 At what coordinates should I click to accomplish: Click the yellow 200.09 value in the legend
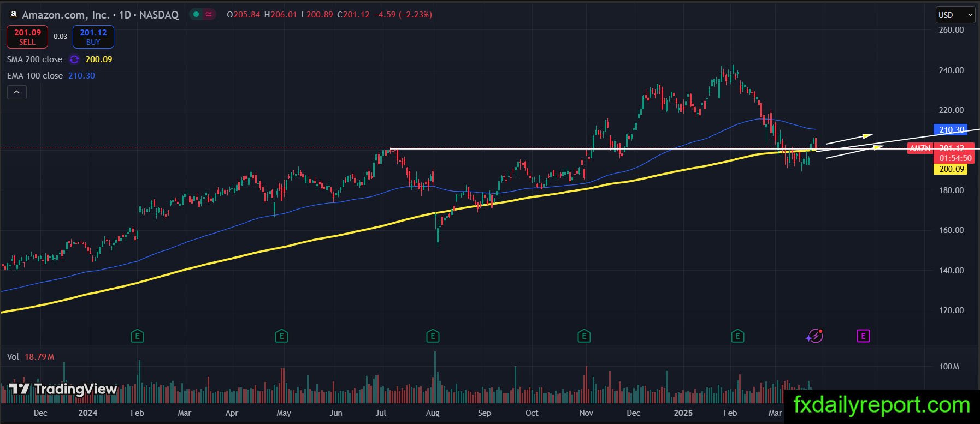tap(99, 59)
